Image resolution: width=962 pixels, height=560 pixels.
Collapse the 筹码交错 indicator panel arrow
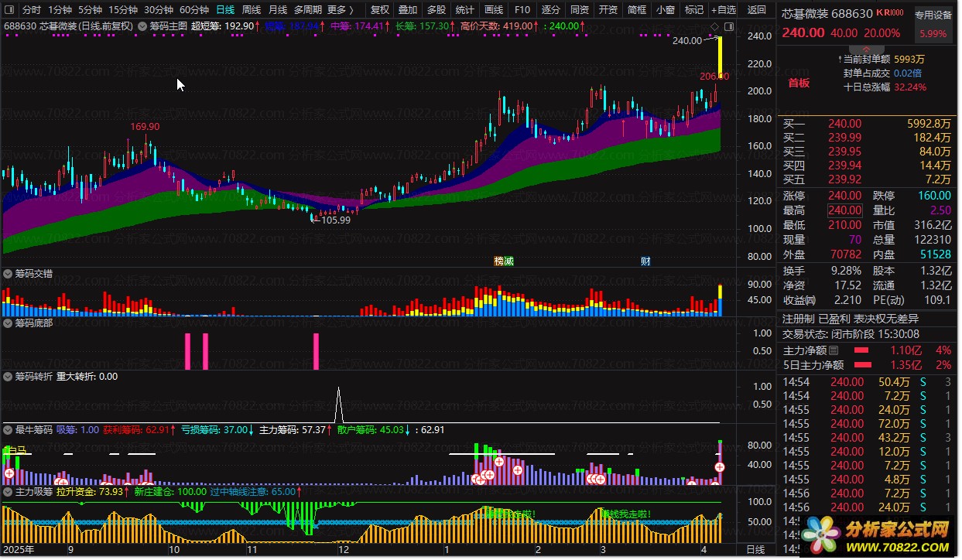pos(9,274)
